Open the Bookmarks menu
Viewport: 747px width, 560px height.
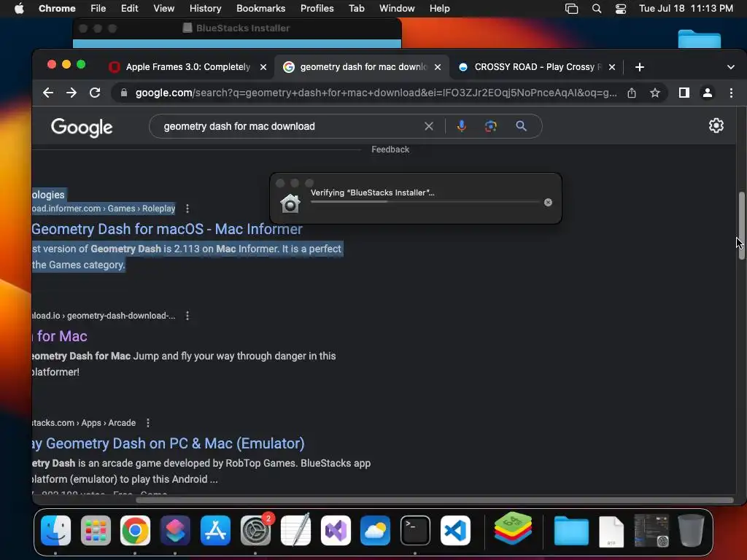click(260, 9)
